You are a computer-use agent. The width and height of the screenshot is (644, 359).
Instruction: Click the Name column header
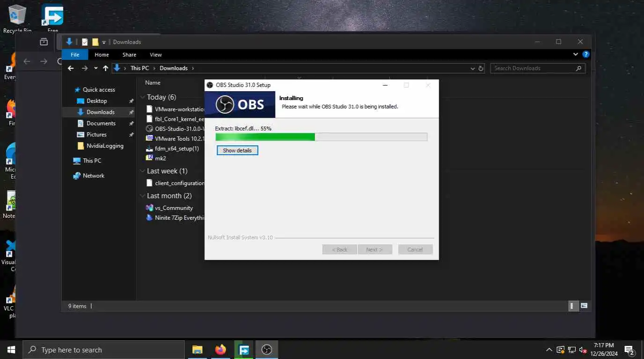click(153, 83)
